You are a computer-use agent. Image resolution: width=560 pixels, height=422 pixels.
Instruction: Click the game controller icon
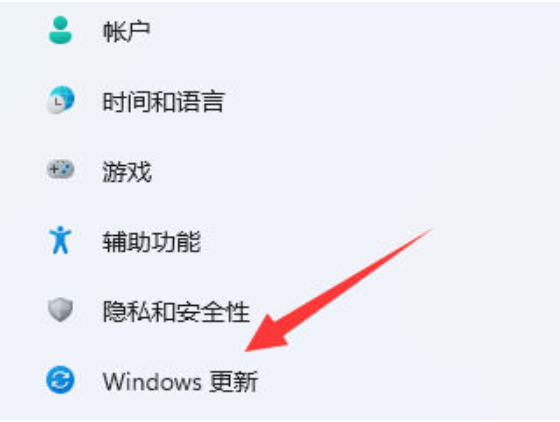(60, 169)
